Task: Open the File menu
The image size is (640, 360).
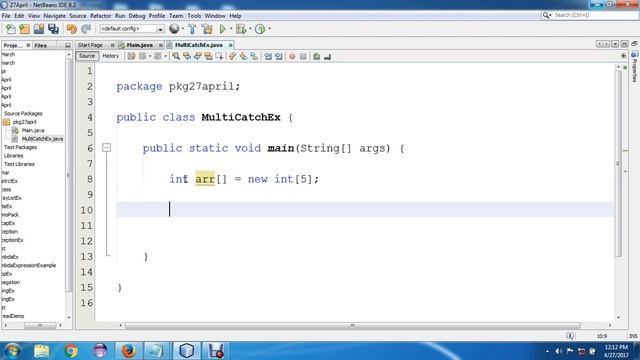Action: 6,16
